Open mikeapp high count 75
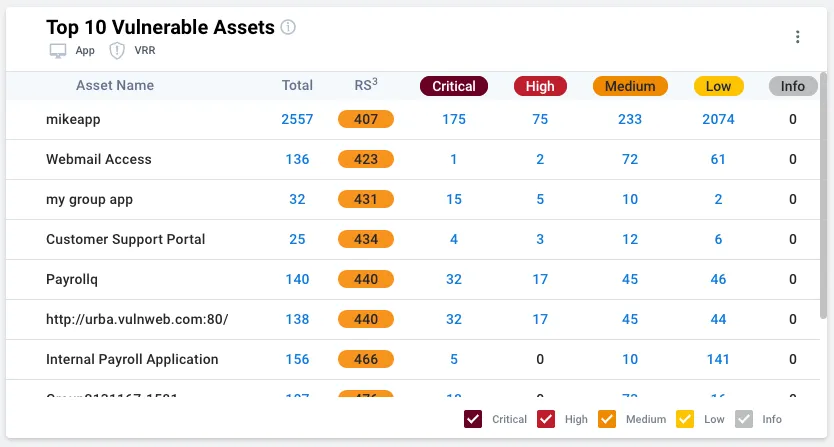834x447 pixels. click(540, 119)
